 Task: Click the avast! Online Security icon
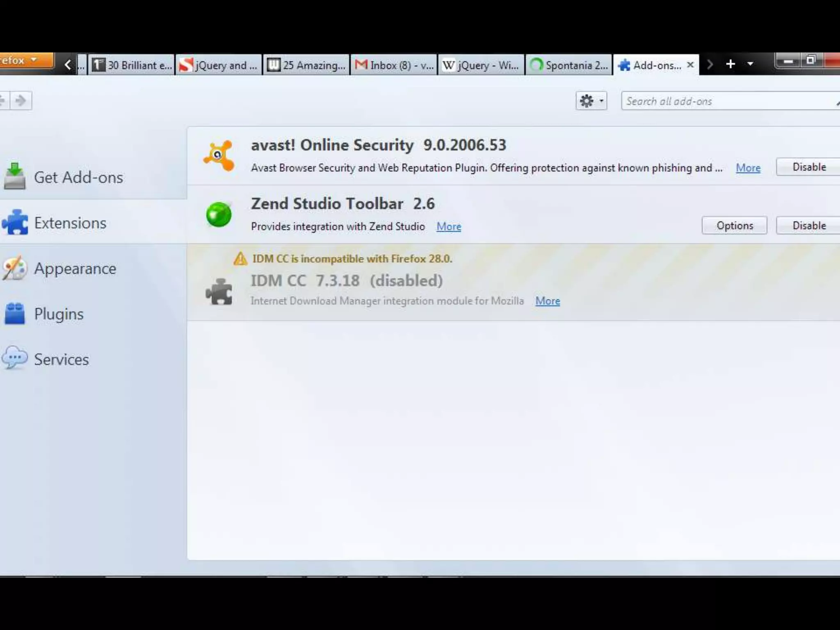(x=219, y=155)
